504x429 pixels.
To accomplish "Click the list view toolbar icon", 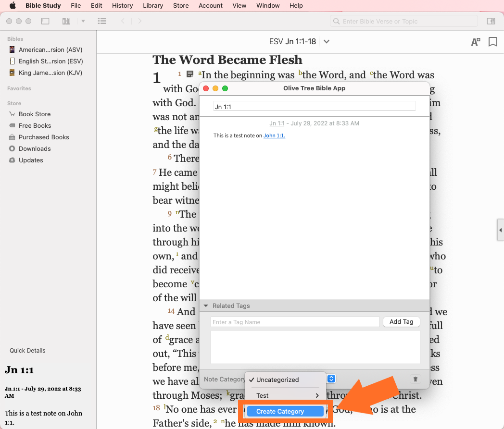I will (x=101, y=21).
